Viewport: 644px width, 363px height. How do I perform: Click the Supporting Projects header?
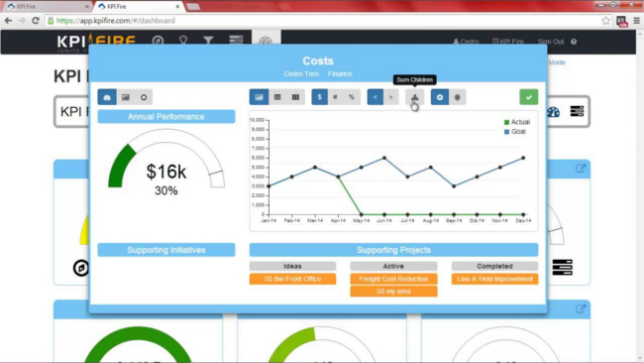coord(393,250)
